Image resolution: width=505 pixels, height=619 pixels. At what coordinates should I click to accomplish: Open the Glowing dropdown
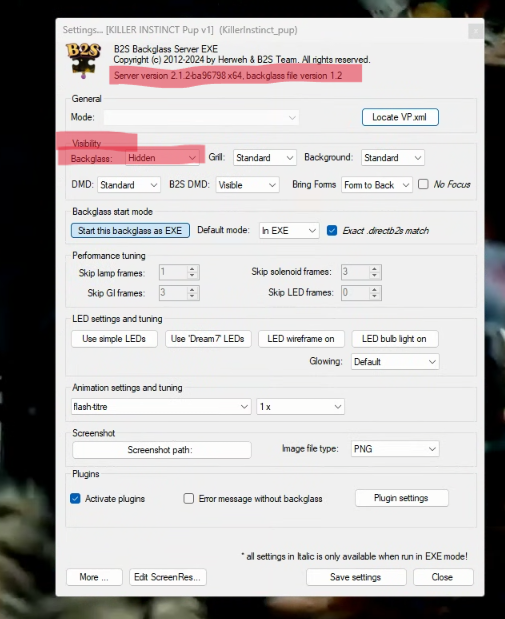tap(395, 362)
